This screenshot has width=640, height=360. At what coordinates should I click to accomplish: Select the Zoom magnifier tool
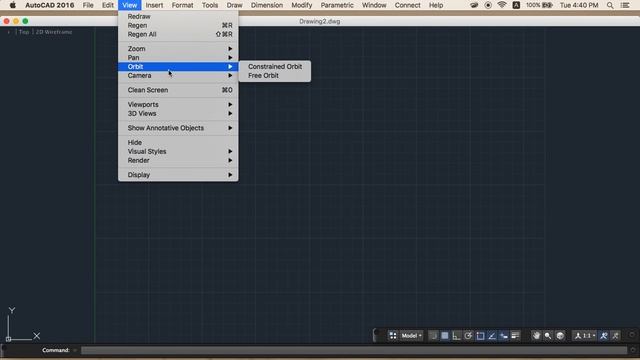[x=548, y=336]
